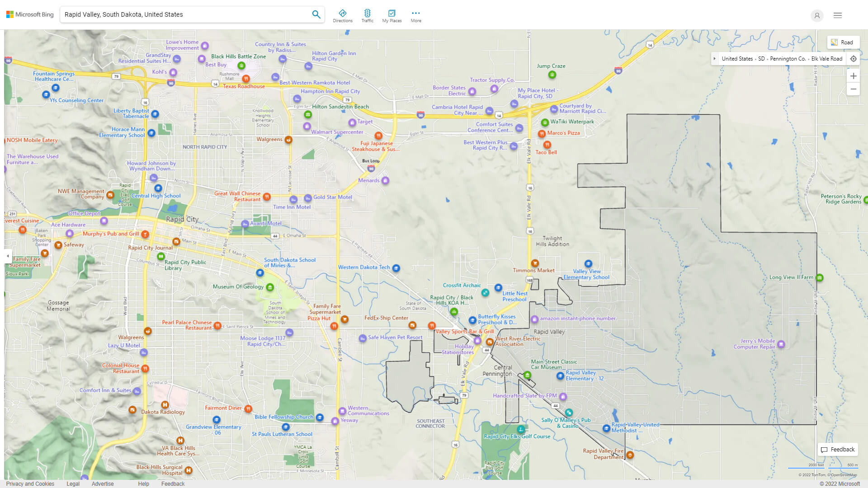This screenshot has height=488, width=868.
Task: Expand the left side panel arrow
Action: (8, 256)
